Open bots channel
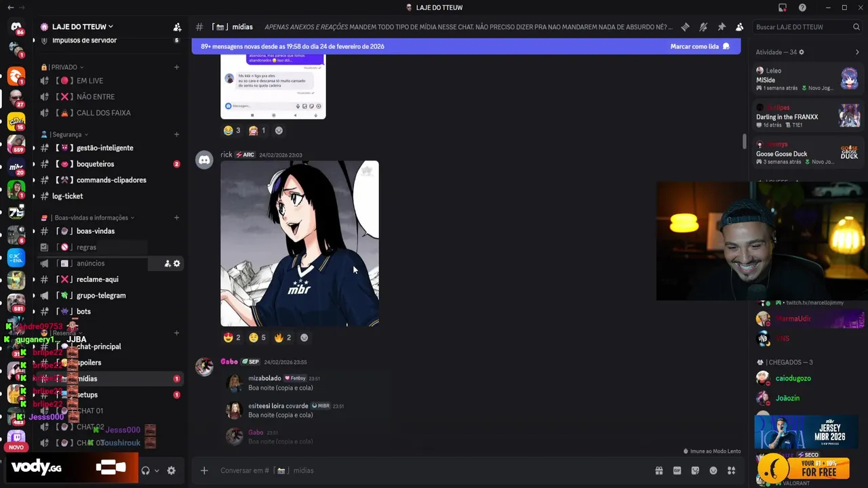868x488 pixels. point(109,312)
